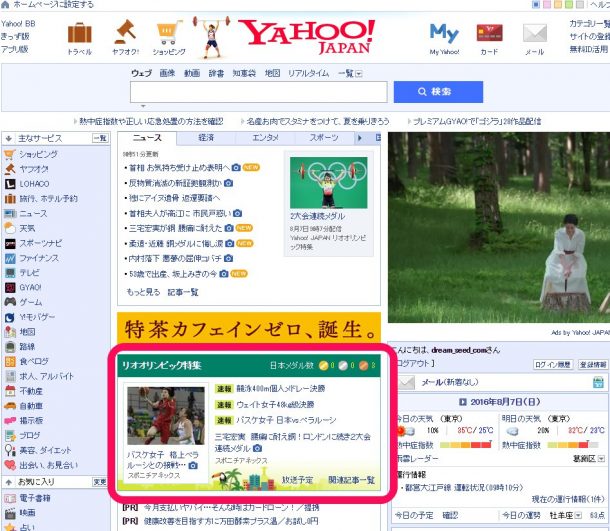Open 自動車 in the services sidebar
This screenshot has height=531, width=610.
pyautogui.click(x=31, y=406)
